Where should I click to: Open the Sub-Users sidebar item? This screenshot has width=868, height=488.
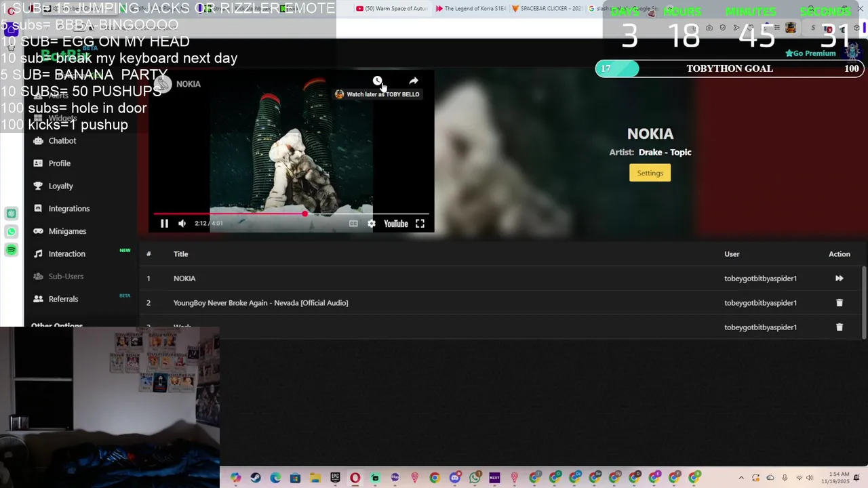(x=66, y=277)
